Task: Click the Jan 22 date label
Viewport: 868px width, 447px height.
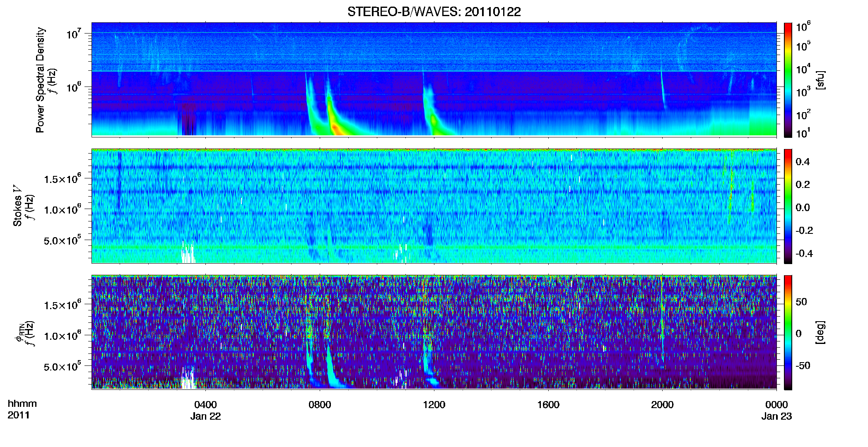Action: (205, 416)
